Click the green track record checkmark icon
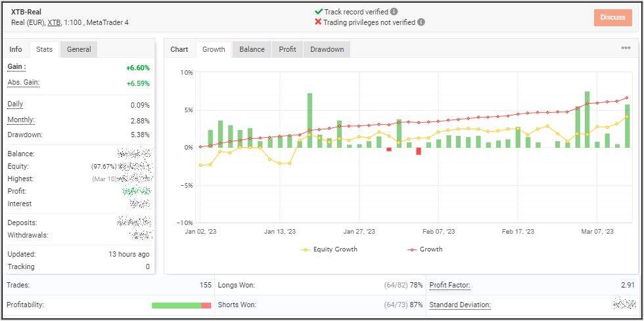Viewport: 644px width, 321px height. 319,12
